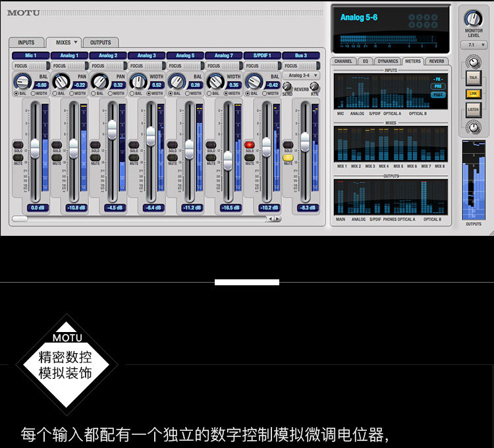494x448 pixels.
Task: Click the 0.0 dB level field on Mic 1
Action: pyautogui.click(x=38, y=208)
